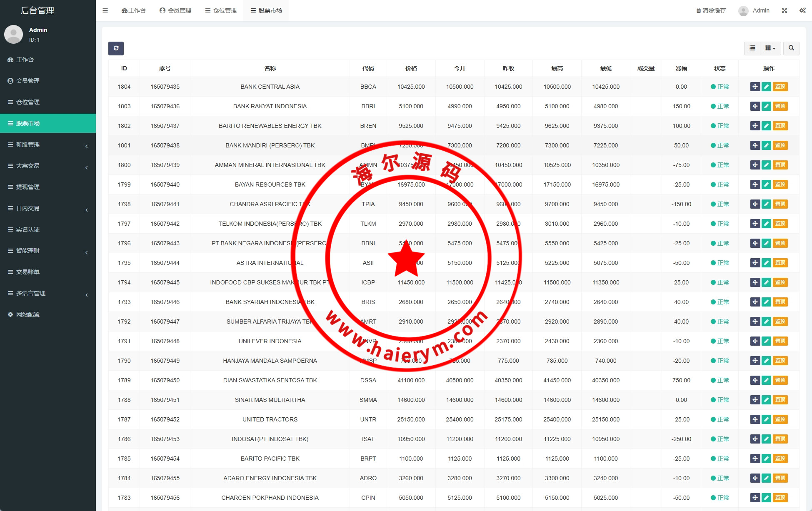This screenshot has width=812, height=511.
Task: Toggle the table list view icon
Action: pyautogui.click(x=752, y=48)
